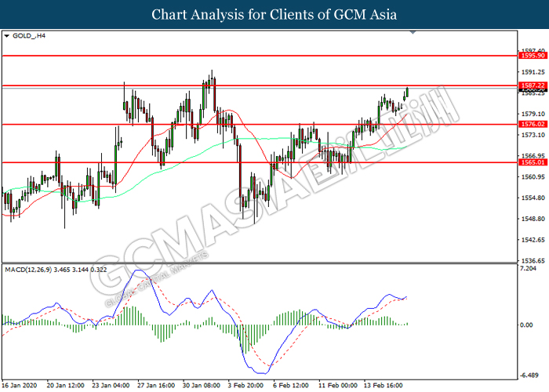
Task: Click the 1579.10 price axis value
Action: click(533, 114)
